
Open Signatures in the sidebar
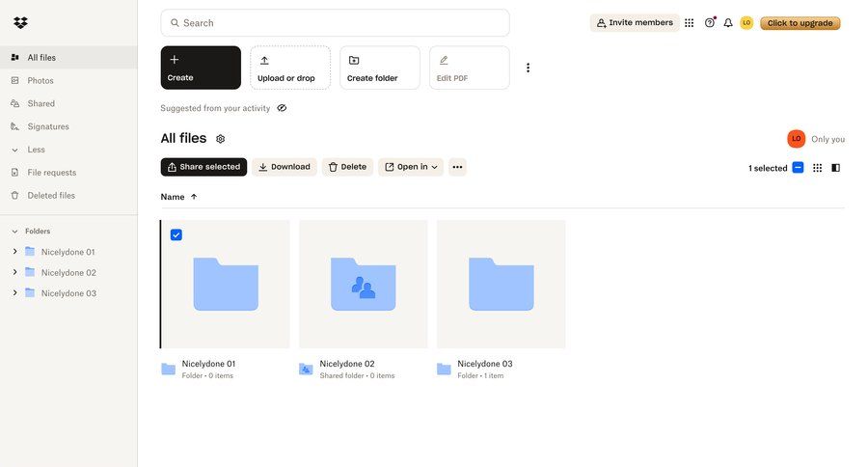coord(68,126)
